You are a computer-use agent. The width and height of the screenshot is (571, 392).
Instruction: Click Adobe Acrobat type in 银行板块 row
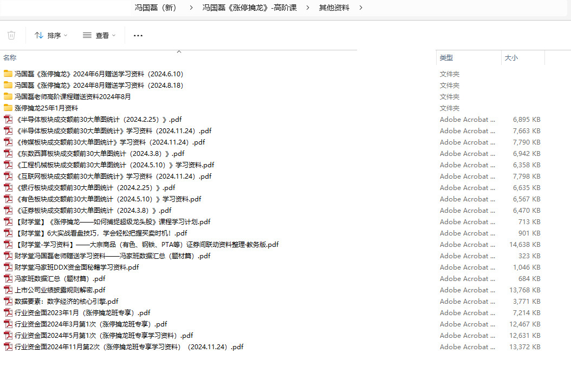pos(467,187)
